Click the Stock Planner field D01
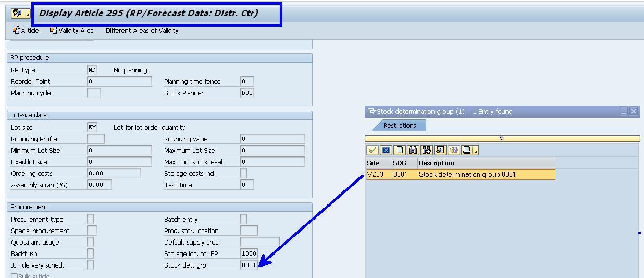644x278 pixels. [247, 93]
